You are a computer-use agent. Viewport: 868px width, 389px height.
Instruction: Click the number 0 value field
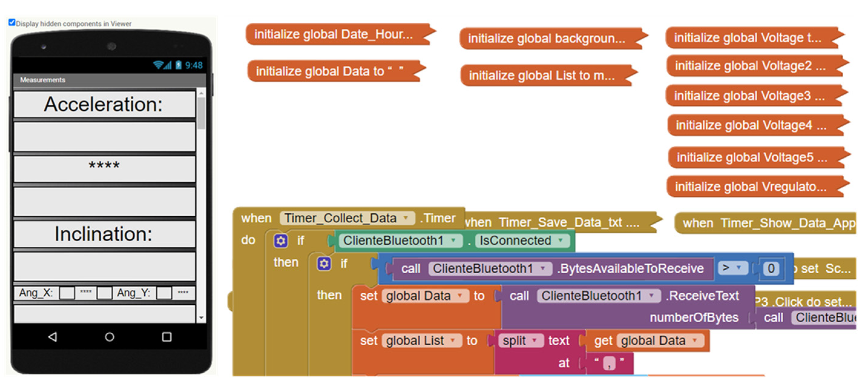tap(771, 268)
